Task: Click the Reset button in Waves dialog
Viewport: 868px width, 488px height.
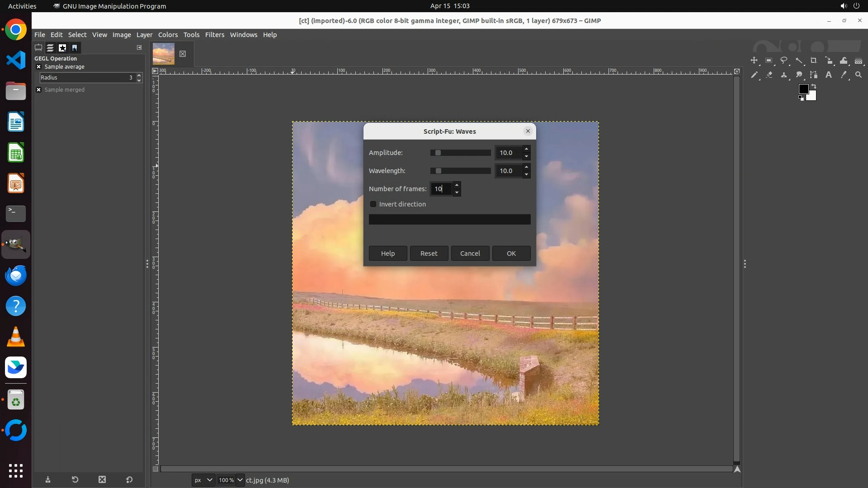Action: (x=429, y=253)
